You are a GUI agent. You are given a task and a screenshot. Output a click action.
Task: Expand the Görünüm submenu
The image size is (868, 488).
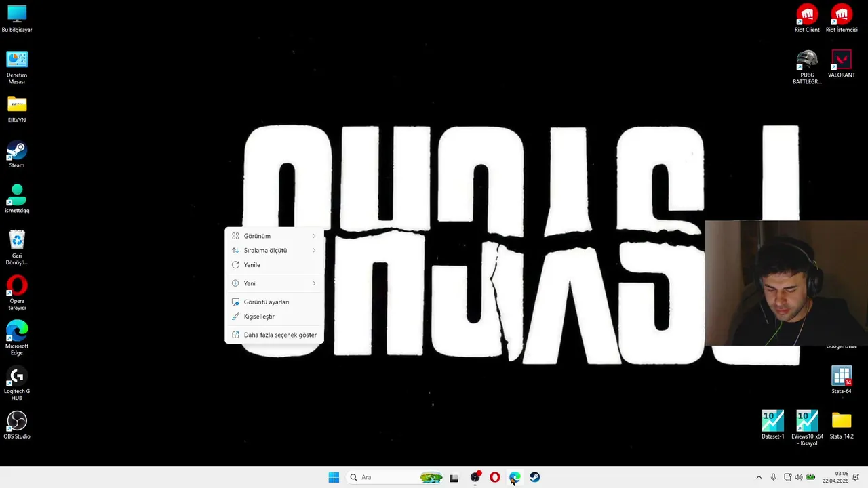pyautogui.click(x=275, y=236)
